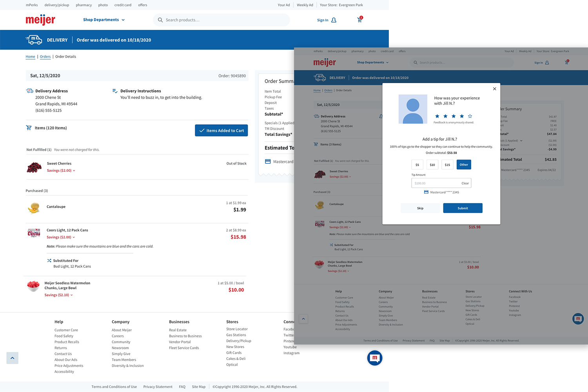The width and height of the screenshot is (588, 392).
Task: Click the cart icon in overlay page header
Action: (x=566, y=62)
